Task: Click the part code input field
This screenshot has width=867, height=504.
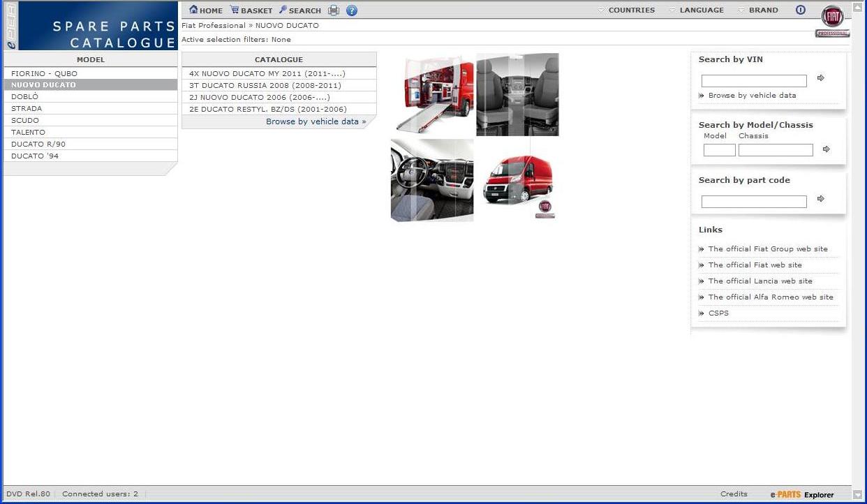Action: tap(754, 202)
